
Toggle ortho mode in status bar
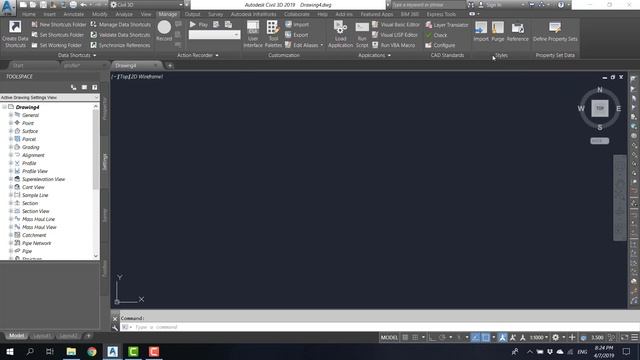tap(432, 338)
